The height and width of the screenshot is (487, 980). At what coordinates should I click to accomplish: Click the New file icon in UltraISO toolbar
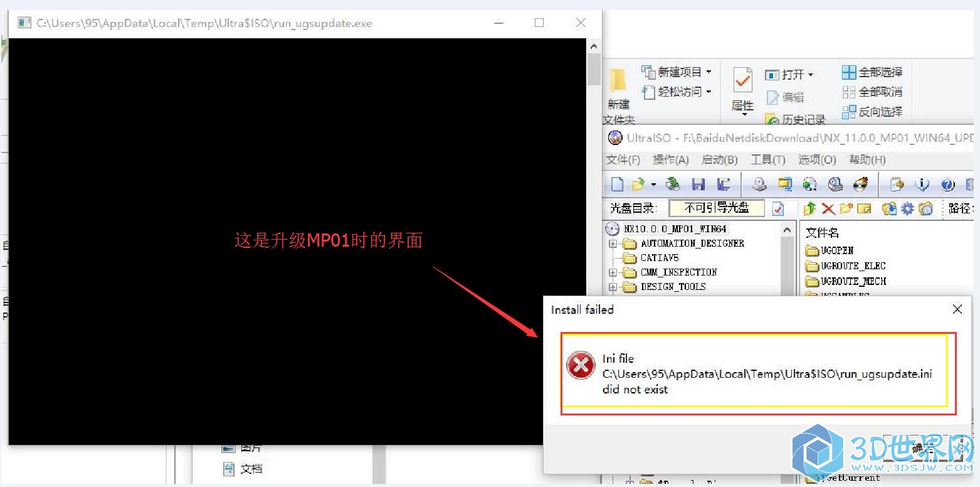pyautogui.click(x=618, y=184)
